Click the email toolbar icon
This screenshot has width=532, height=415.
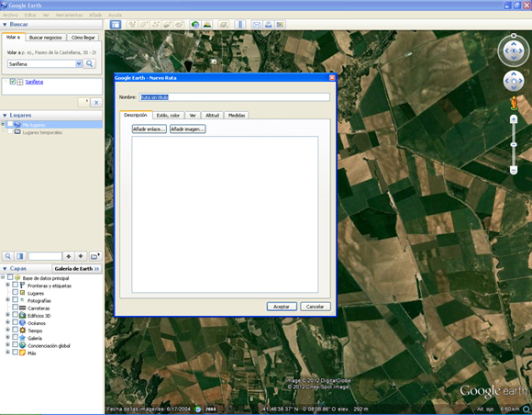257,25
